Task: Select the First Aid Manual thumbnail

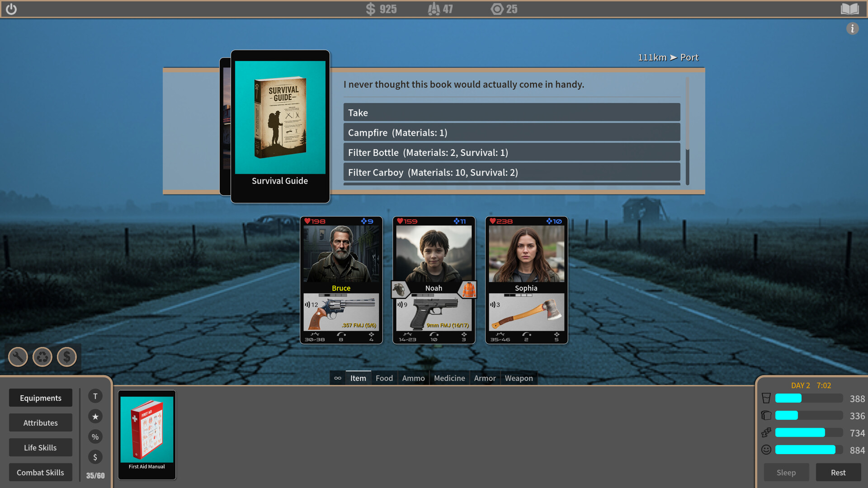Action: 146,435
